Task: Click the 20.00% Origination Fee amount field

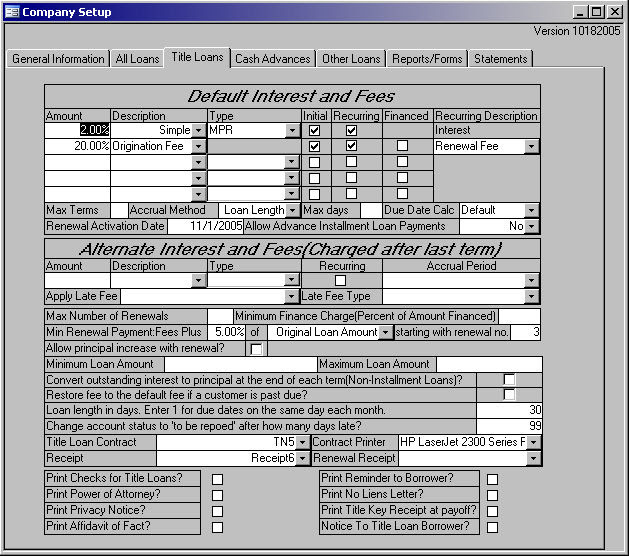Action: [77, 146]
